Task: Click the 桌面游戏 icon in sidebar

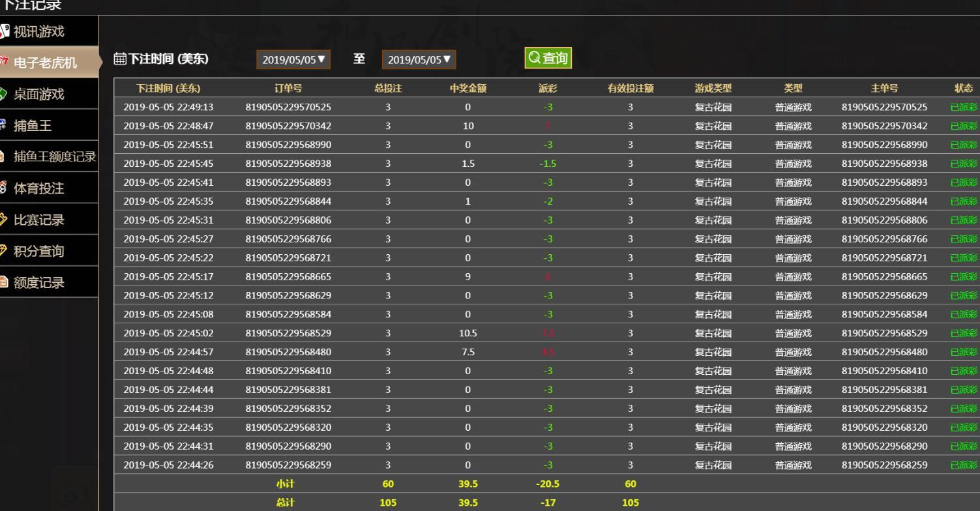Action: (x=4, y=94)
